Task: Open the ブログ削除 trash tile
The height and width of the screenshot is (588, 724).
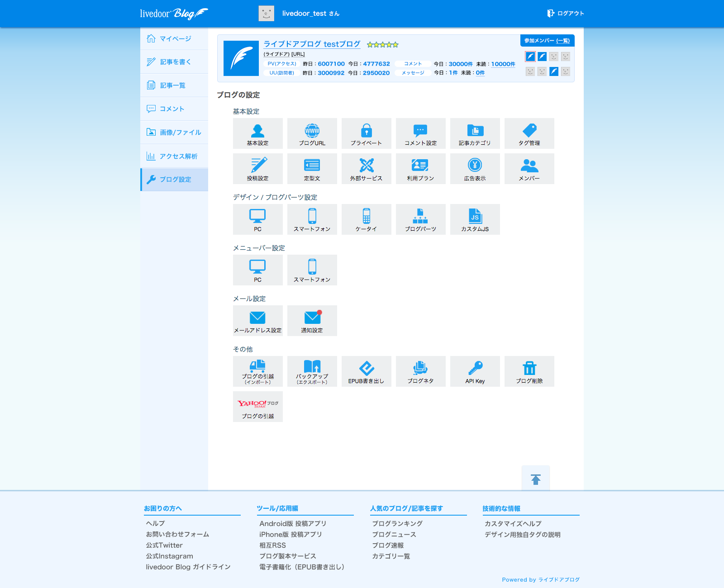Action: (529, 371)
